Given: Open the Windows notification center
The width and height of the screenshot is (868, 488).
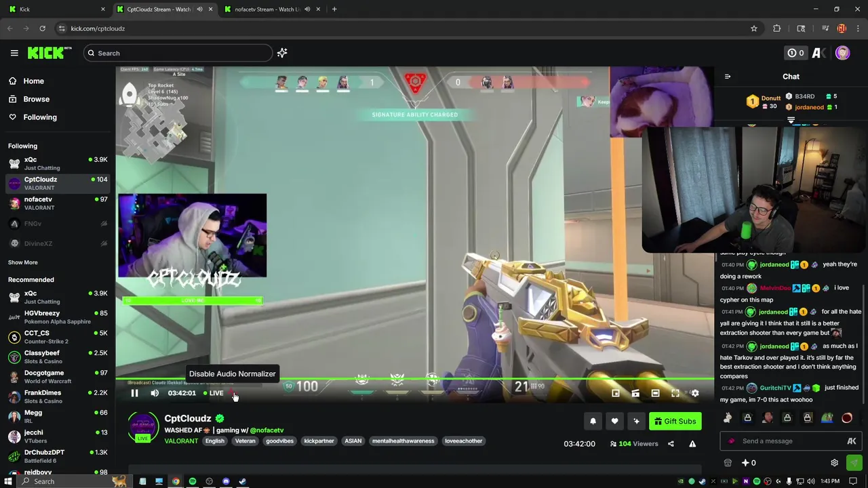Looking at the screenshot, I should 853,481.
